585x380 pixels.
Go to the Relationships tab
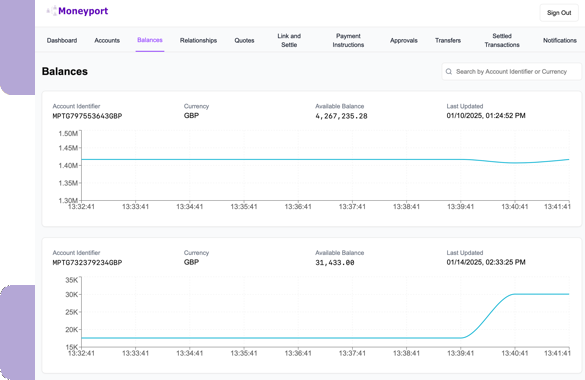point(198,40)
